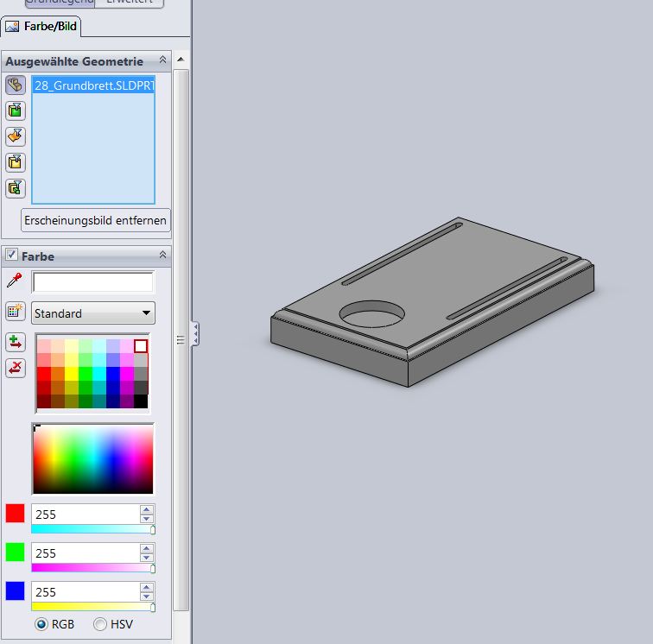Increase the green value stepper
The height and width of the screenshot is (644, 653).
pos(146,548)
